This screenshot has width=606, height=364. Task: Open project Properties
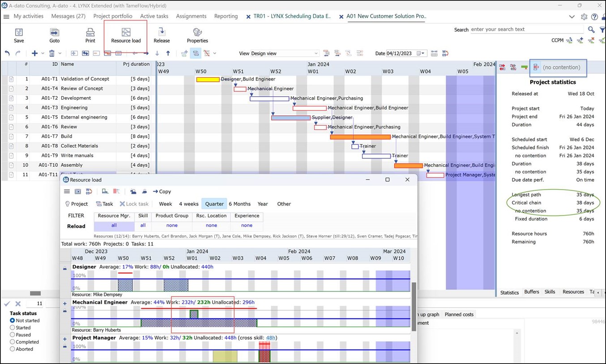pyautogui.click(x=197, y=35)
